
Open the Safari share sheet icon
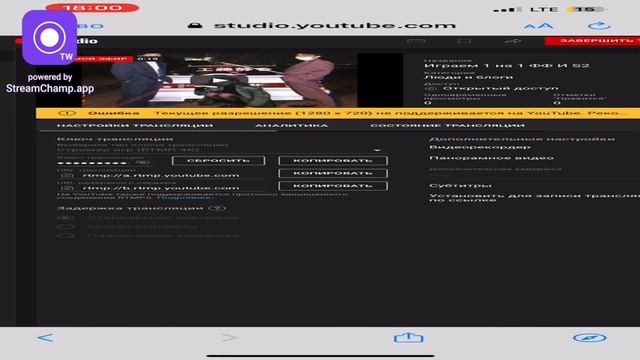[x=409, y=337]
